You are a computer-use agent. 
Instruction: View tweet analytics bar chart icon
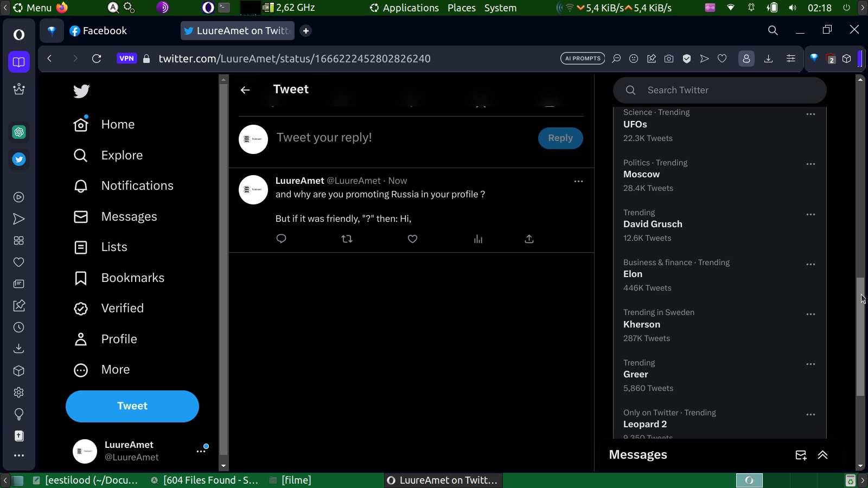(x=478, y=239)
